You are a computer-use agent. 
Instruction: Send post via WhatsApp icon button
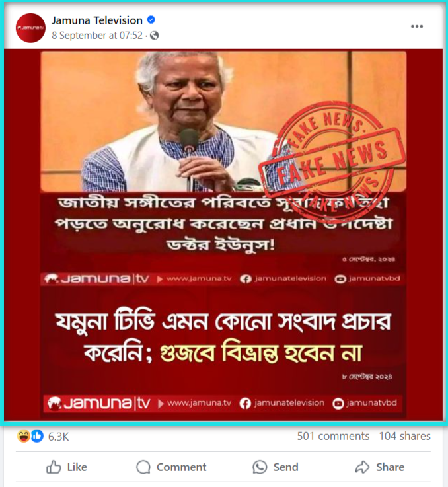coord(276,467)
